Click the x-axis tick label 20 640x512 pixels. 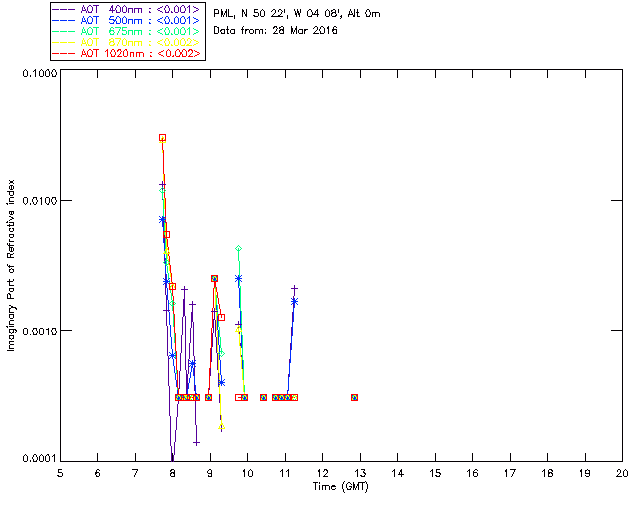pos(622,473)
